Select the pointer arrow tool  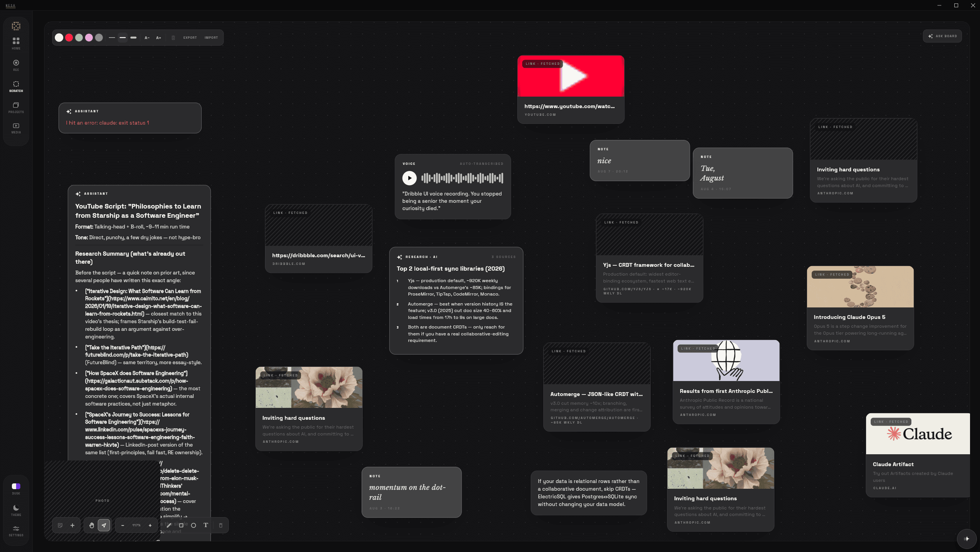[x=104, y=525]
